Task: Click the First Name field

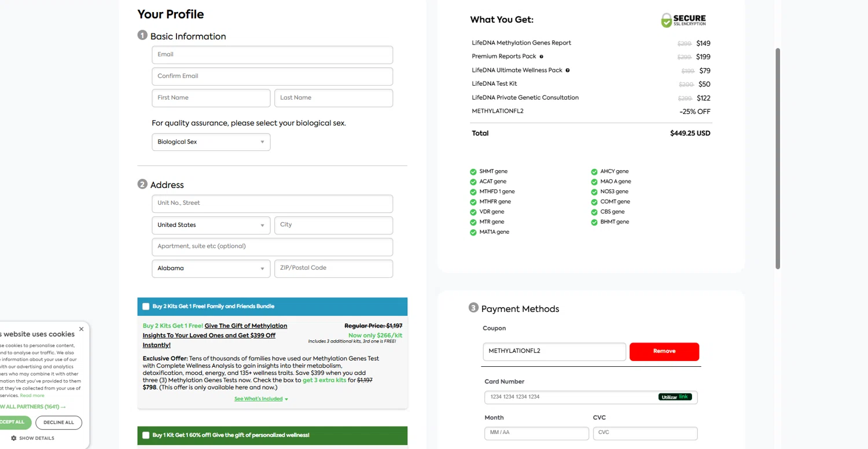Action: point(211,98)
